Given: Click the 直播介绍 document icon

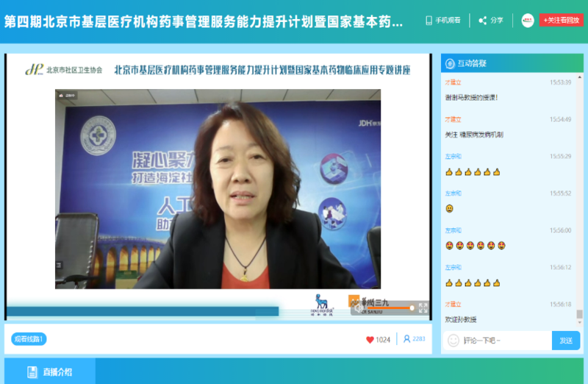Looking at the screenshot, I should [32, 371].
